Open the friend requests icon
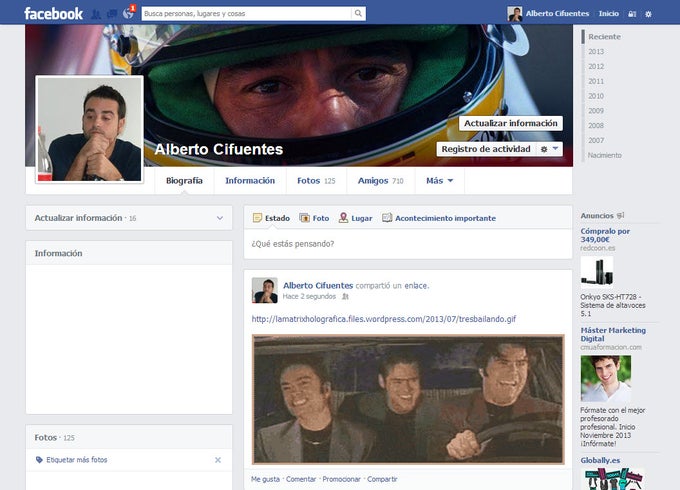Image resolution: width=680 pixels, height=490 pixels. tap(96, 14)
